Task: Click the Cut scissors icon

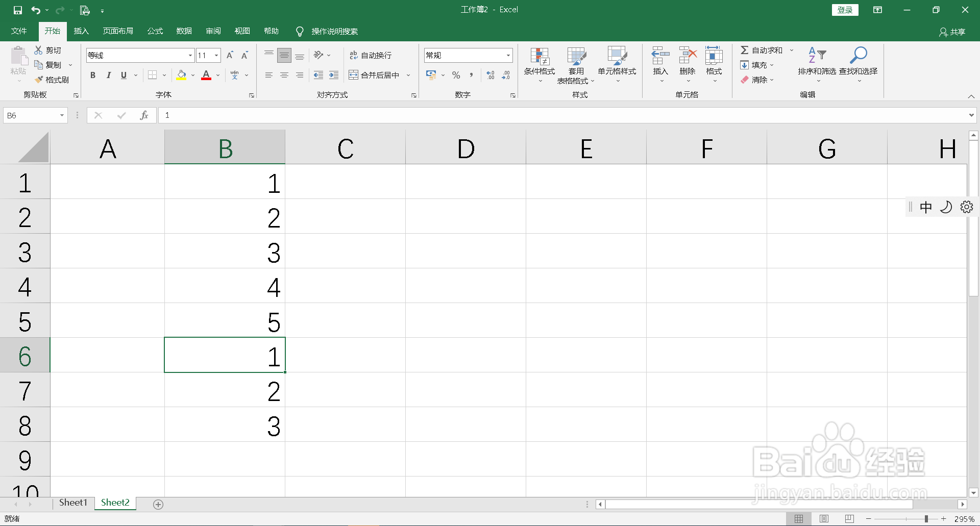Action: click(x=38, y=50)
